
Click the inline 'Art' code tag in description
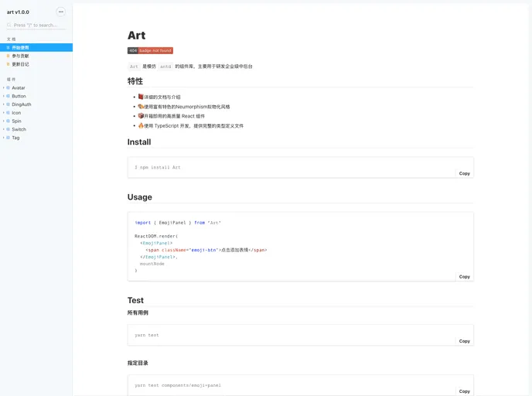[x=134, y=67]
